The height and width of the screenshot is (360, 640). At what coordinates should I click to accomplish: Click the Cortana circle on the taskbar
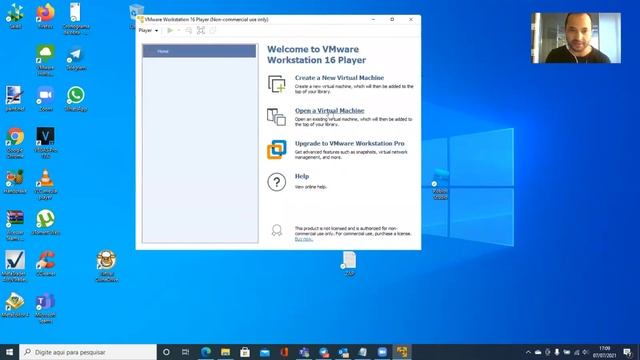166,352
